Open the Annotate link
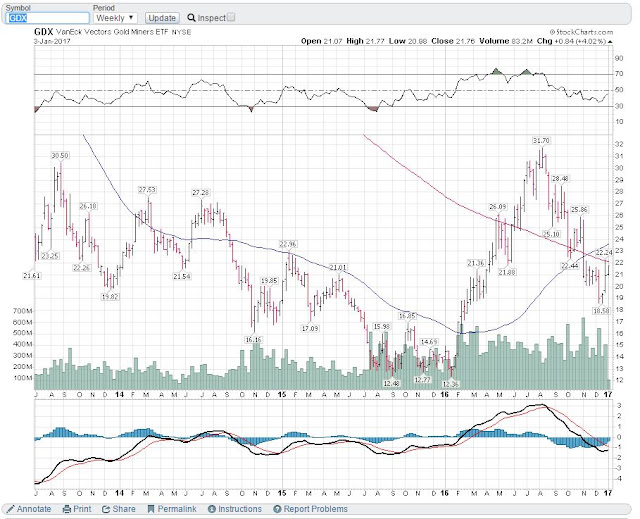The width and height of the screenshot is (640, 519). (34, 509)
